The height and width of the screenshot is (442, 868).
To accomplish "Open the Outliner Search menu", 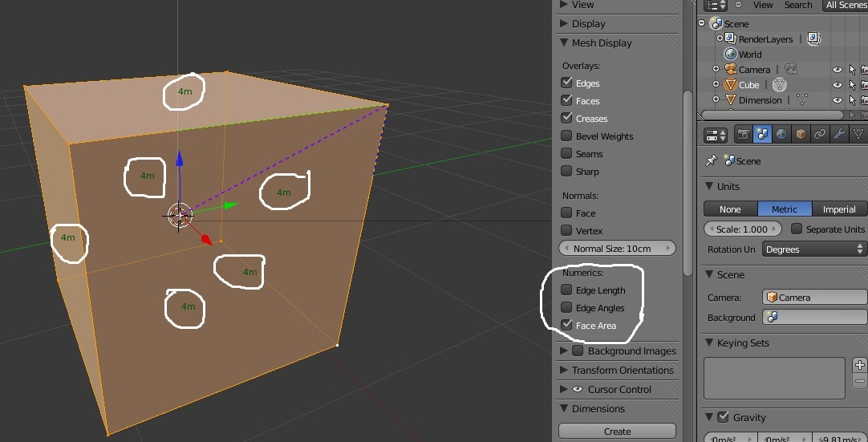I will point(797,5).
